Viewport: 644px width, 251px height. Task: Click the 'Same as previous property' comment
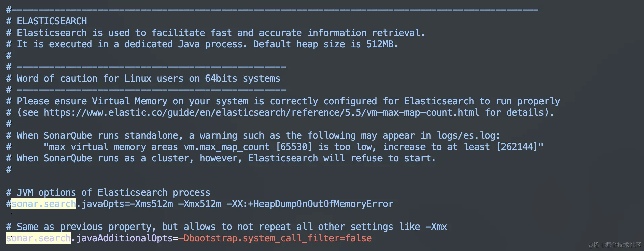point(232,227)
